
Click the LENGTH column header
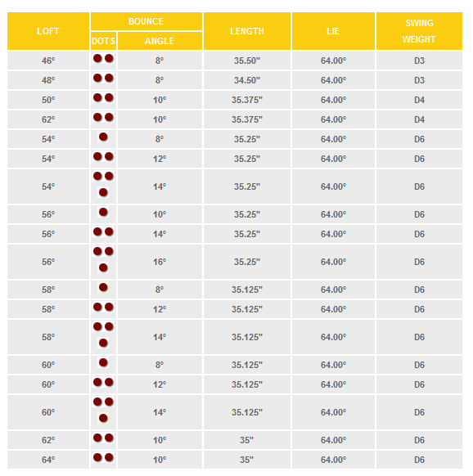point(247,31)
